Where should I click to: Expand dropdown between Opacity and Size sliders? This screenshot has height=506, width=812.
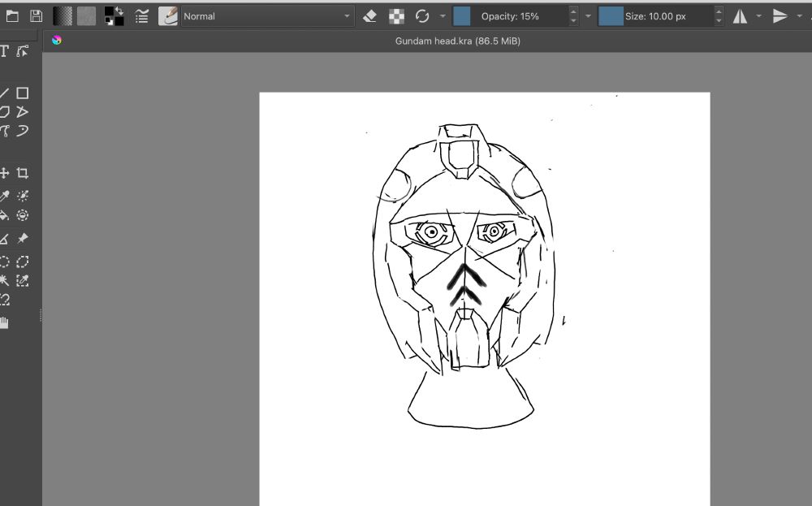[x=588, y=16]
